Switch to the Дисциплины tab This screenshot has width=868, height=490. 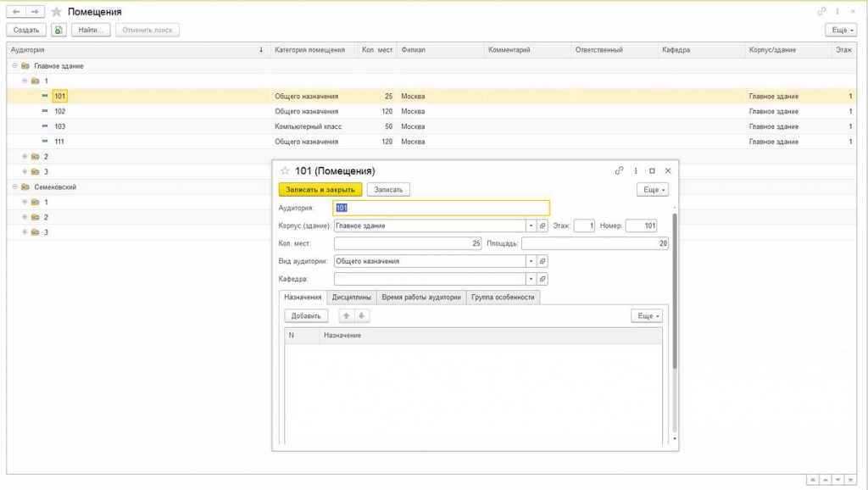click(352, 298)
